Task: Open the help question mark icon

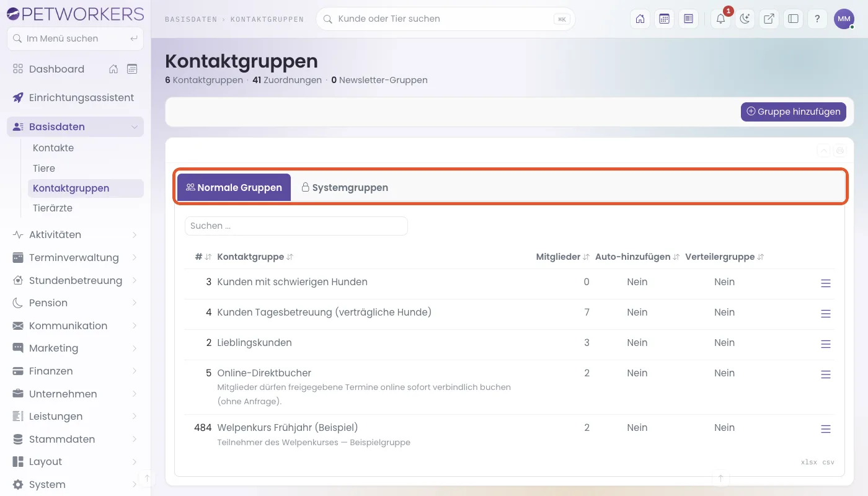Action: click(817, 19)
